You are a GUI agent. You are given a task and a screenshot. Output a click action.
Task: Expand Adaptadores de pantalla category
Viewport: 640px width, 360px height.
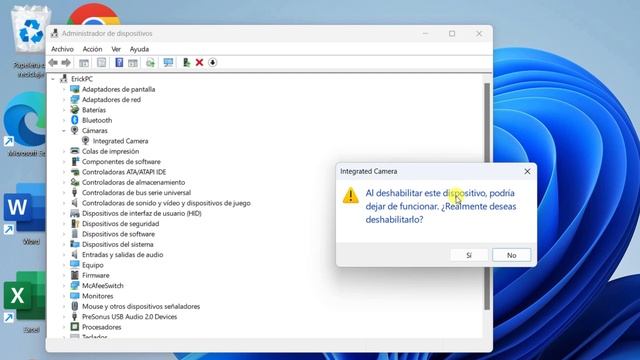(64, 89)
